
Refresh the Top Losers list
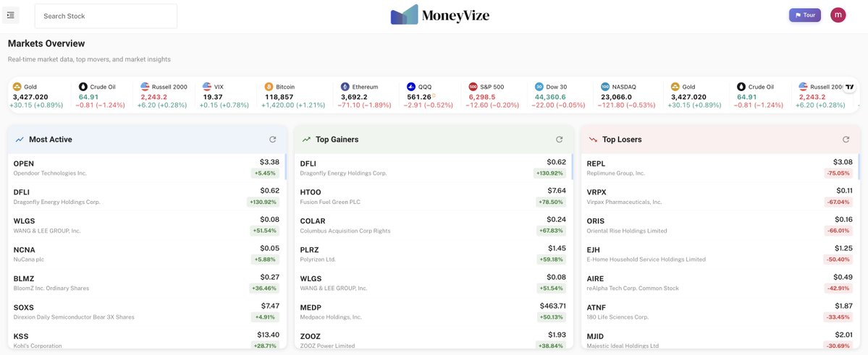coord(846,140)
